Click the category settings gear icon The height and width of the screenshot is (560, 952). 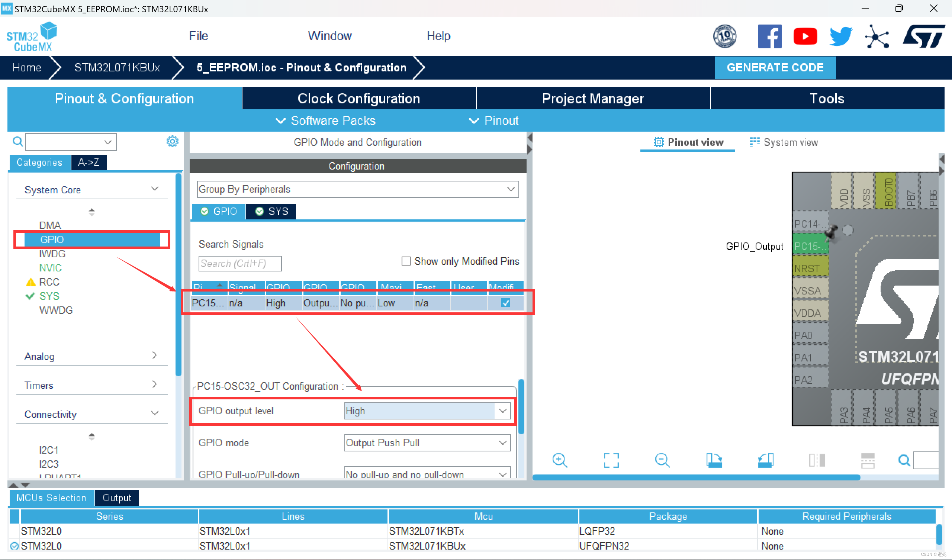[172, 141]
